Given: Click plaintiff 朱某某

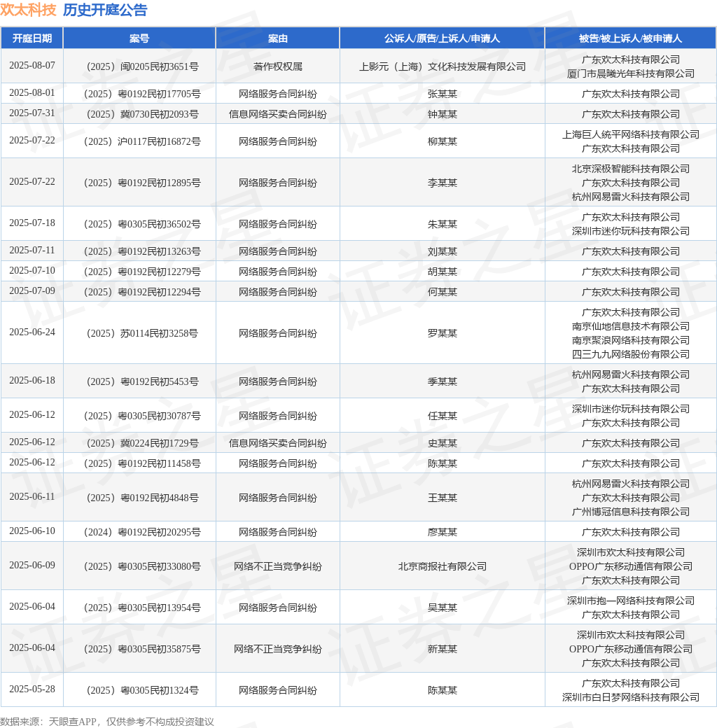Looking at the screenshot, I should coord(442,224).
